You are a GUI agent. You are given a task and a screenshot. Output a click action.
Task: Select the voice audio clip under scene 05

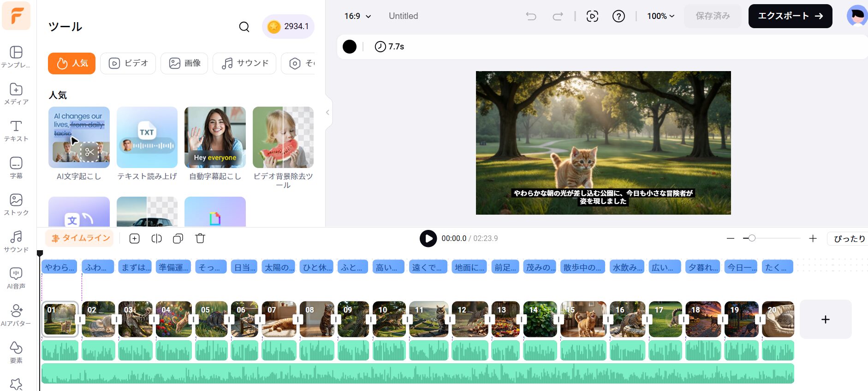point(211,350)
